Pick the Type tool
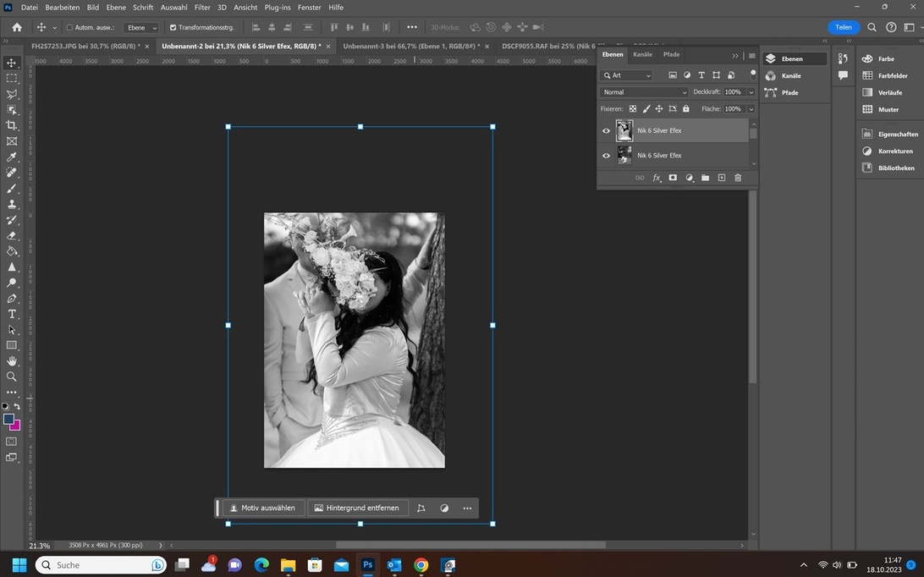 point(12,314)
